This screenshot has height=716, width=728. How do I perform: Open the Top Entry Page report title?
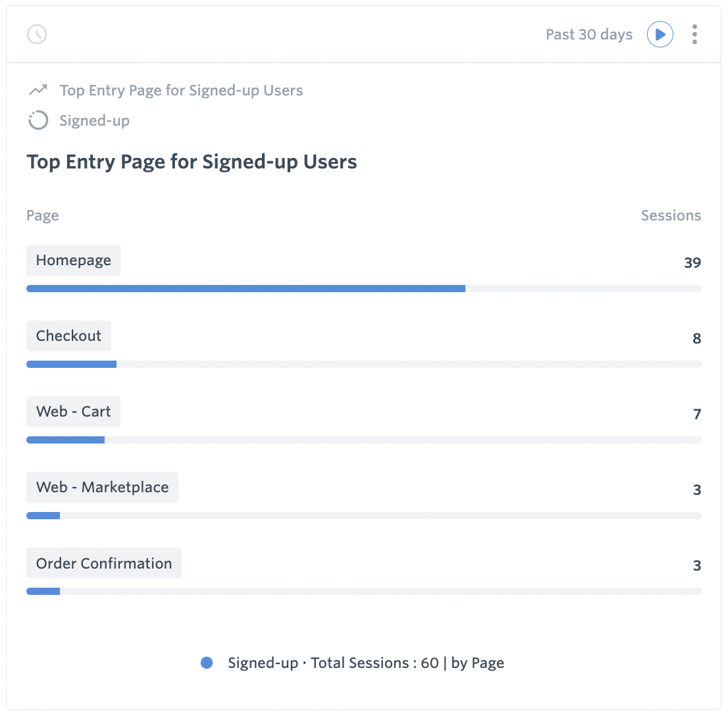[192, 161]
